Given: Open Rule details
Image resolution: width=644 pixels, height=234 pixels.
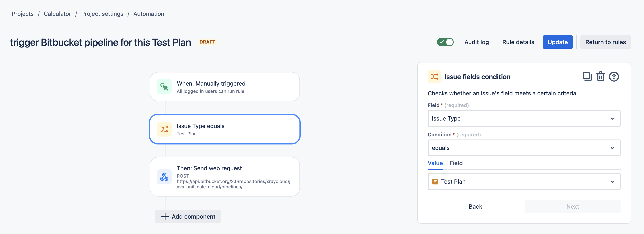Looking at the screenshot, I should click(518, 42).
